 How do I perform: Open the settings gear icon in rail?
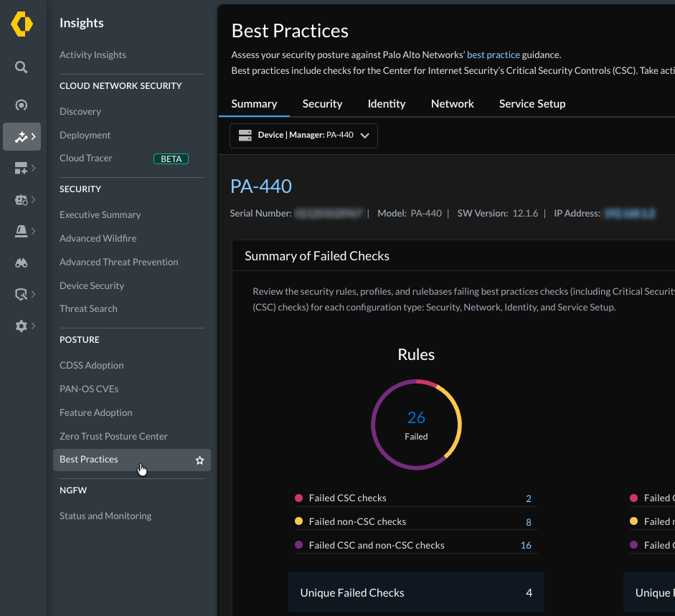[21, 326]
